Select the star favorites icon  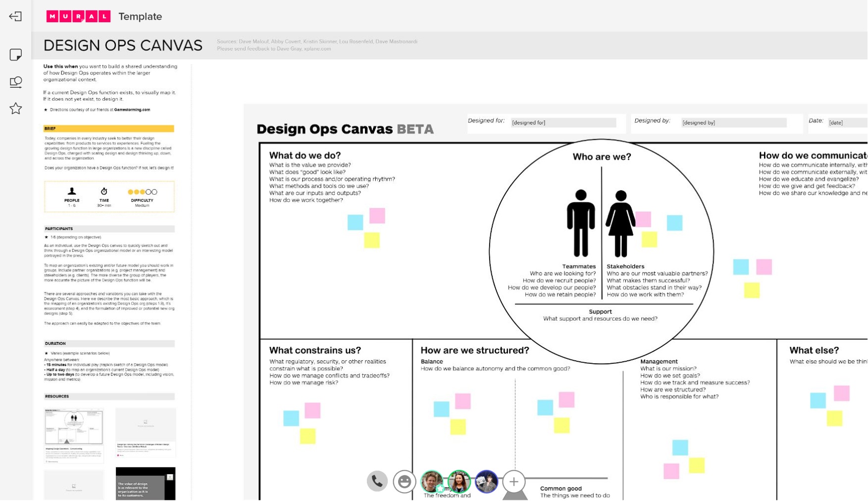pyautogui.click(x=16, y=108)
